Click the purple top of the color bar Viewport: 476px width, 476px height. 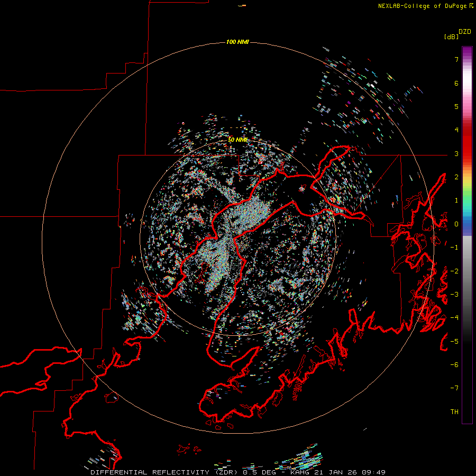click(467, 52)
